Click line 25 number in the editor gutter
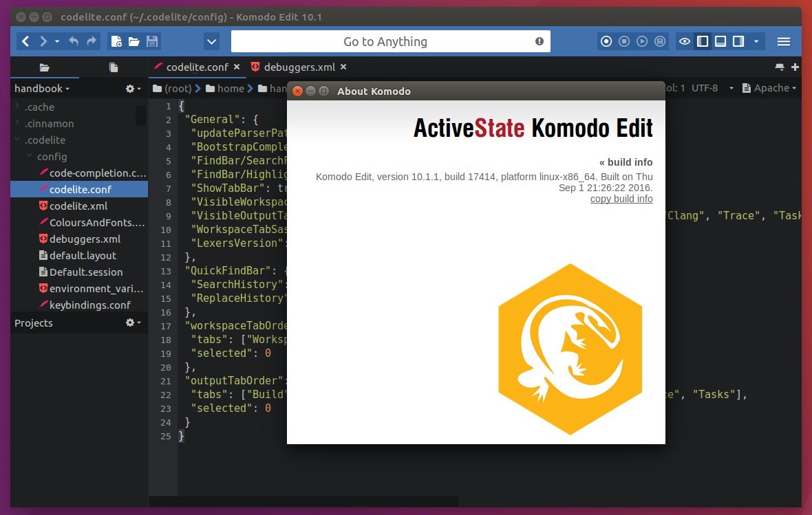The width and height of the screenshot is (812, 515). pos(166,436)
